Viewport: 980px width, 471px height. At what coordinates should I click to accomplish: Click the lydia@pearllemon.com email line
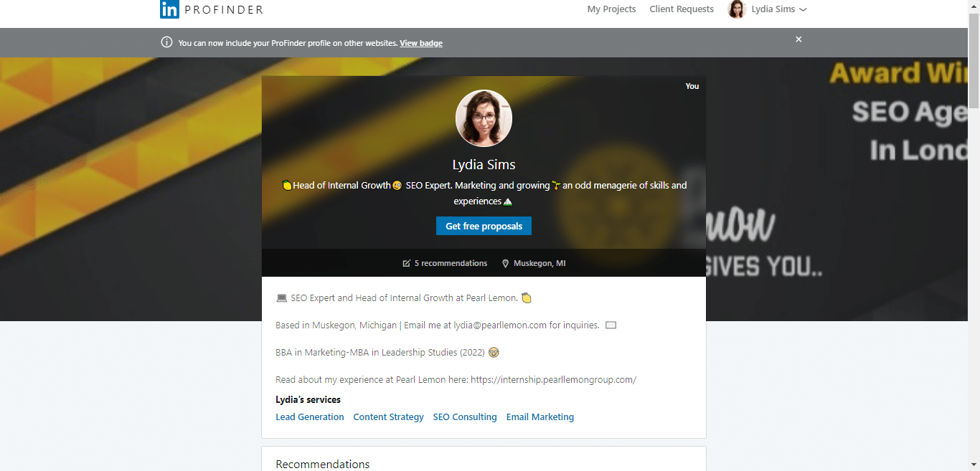(446, 325)
